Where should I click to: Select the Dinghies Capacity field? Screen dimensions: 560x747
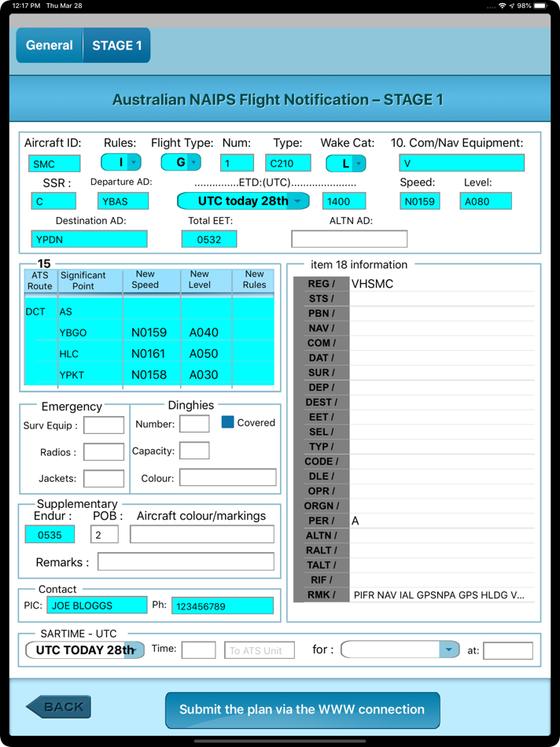coord(194,451)
